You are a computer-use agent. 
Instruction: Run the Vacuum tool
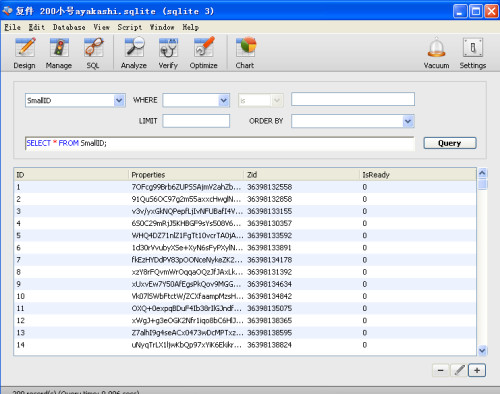point(437,53)
